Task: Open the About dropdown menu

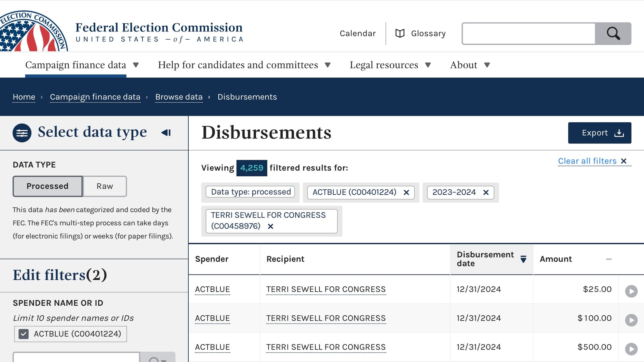Action: pyautogui.click(x=469, y=65)
